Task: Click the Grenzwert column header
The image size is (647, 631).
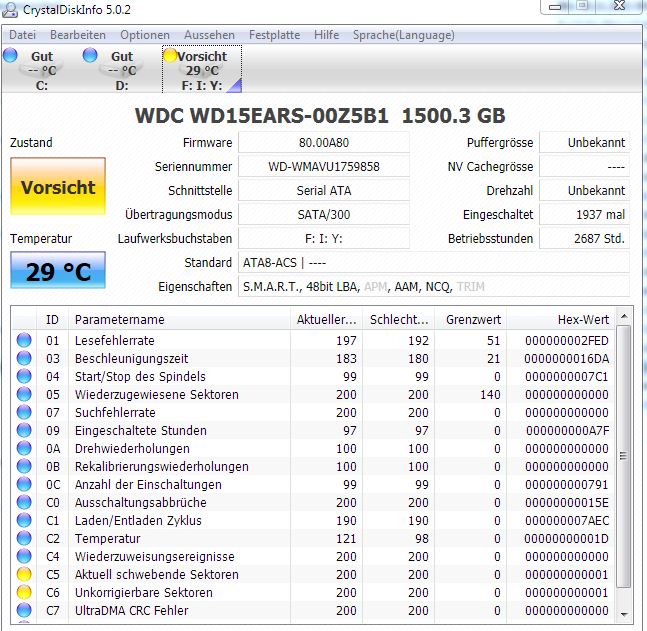Action: (471, 319)
